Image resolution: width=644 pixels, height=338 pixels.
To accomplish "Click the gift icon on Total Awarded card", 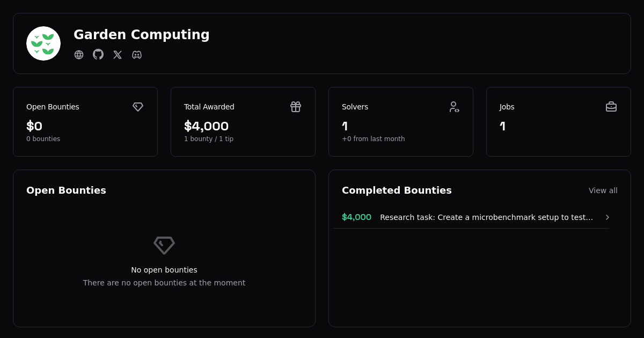I will click(296, 107).
